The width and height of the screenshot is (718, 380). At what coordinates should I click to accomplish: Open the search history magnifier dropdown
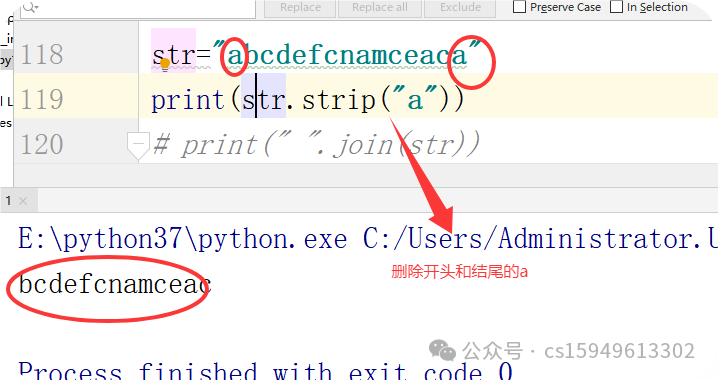[31, 7]
